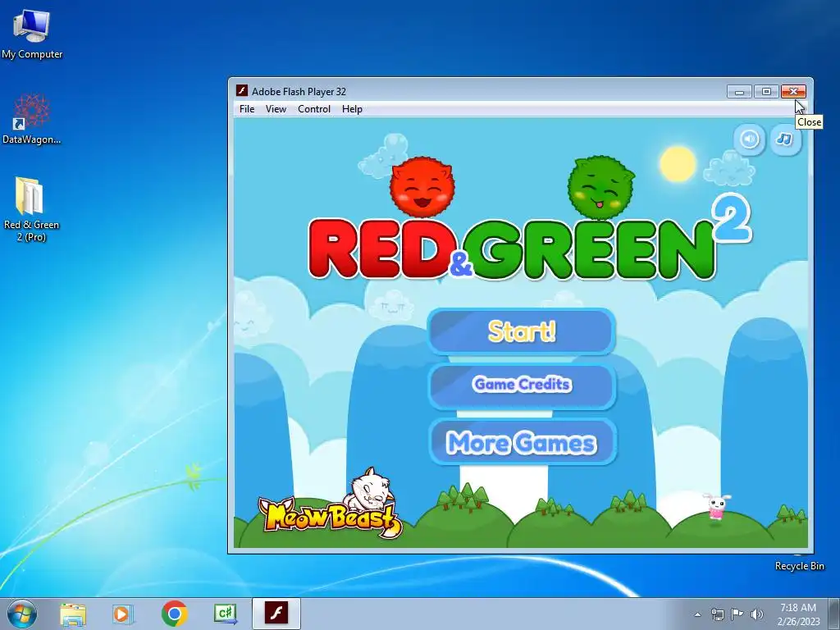
Task: Select the Red & Green 2 (Pro) folder
Action: click(31, 209)
